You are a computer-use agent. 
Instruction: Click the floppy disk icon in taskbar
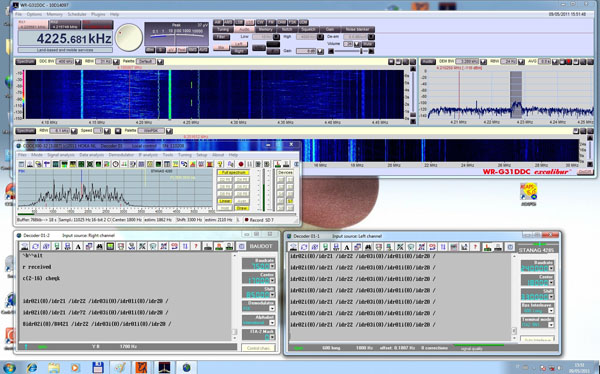pos(98,368)
